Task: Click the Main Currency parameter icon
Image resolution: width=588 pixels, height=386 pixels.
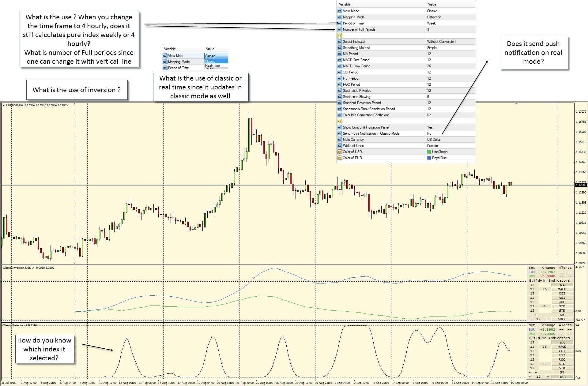Action: [x=340, y=140]
